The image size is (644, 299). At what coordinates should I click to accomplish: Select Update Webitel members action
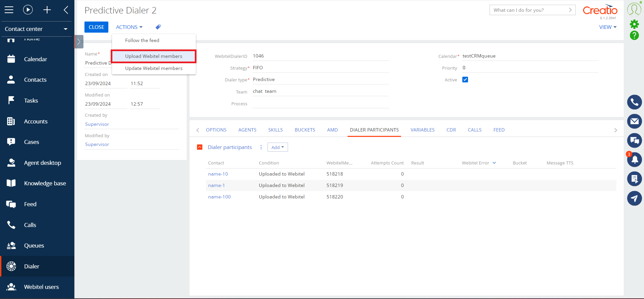[154, 68]
